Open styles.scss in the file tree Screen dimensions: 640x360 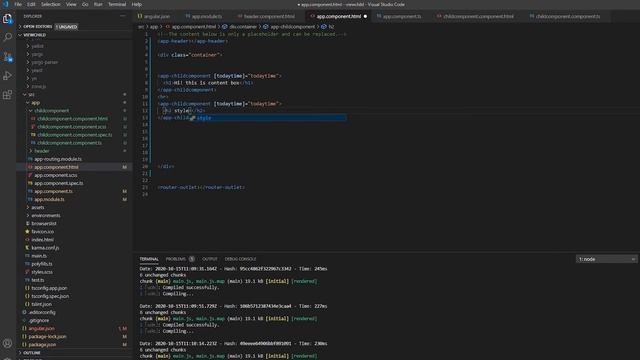[42, 272]
